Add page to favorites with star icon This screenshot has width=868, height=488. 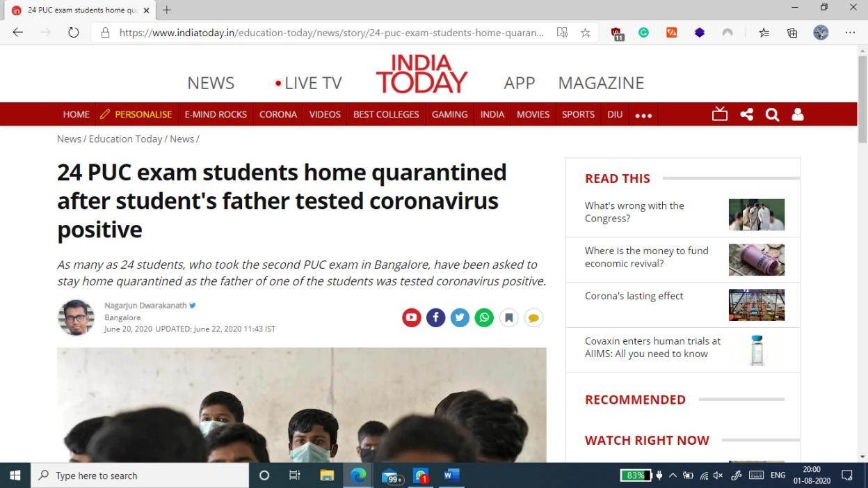pyautogui.click(x=586, y=33)
